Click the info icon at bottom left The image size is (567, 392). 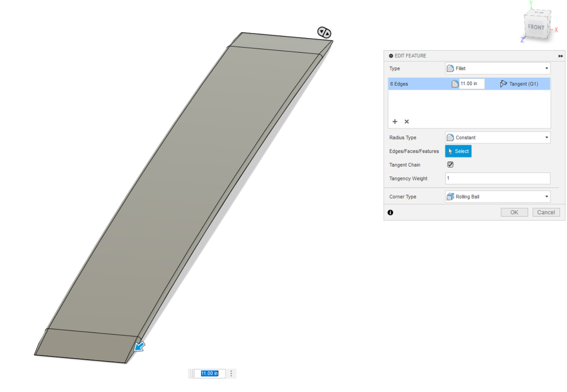390,211
